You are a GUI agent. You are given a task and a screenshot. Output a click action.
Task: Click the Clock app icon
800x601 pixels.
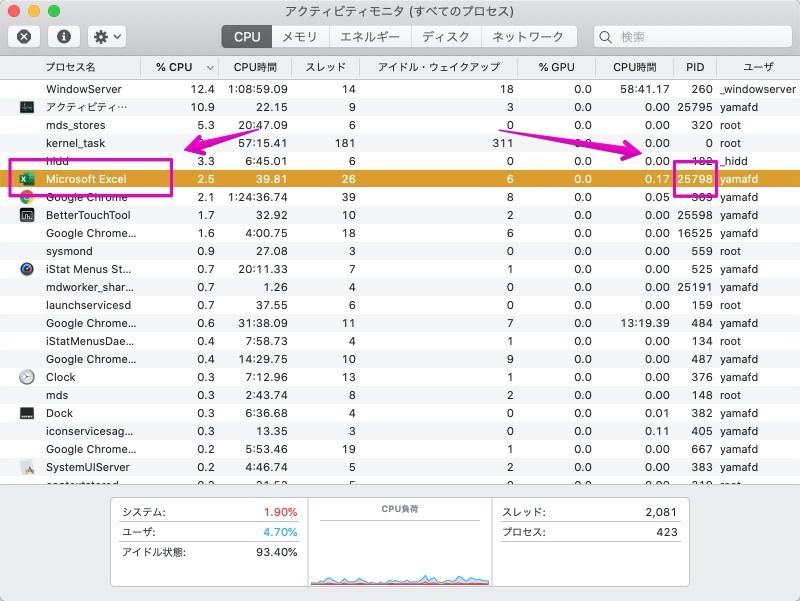(27, 377)
